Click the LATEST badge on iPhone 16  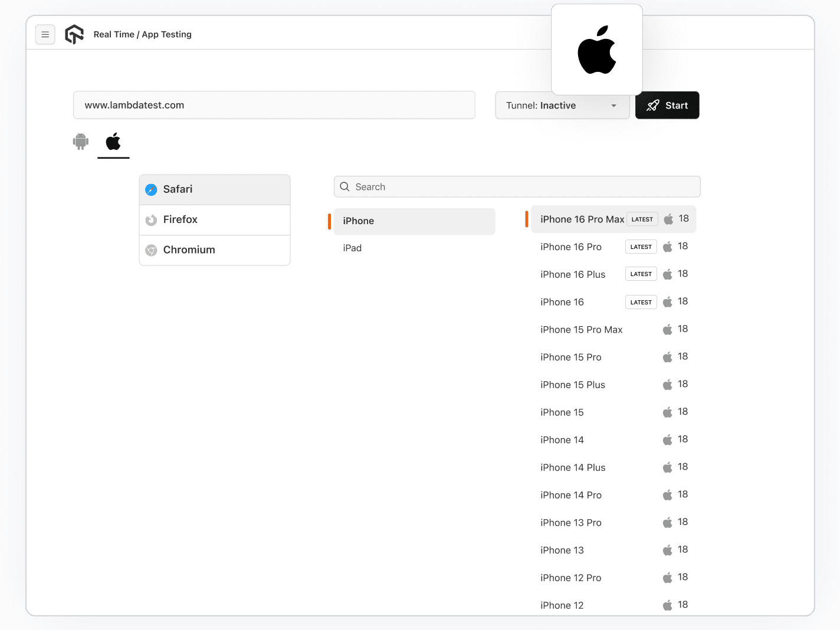[641, 301]
